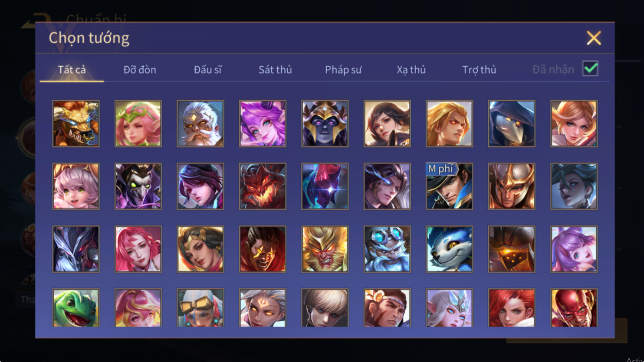Screen dimensions: 644x362
Task: Choose the white-bearded old man hero
Action: coord(200,124)
